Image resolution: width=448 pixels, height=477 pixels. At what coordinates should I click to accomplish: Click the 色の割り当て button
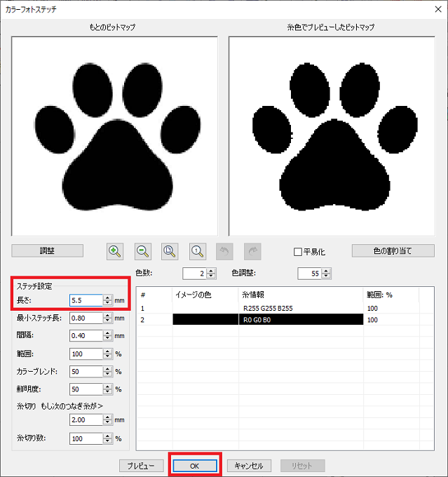[393, 250]
